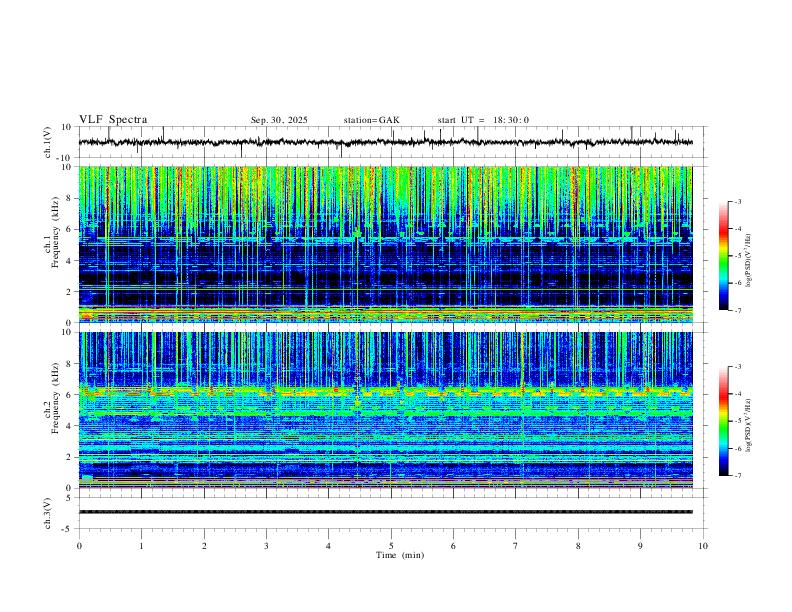Click time-axis tick label "7"
This screenshot has width=792, height=612.
(x=516, y=546)
